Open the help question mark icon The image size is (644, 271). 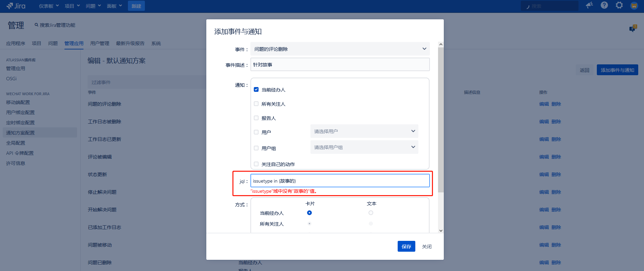[604, 5]
